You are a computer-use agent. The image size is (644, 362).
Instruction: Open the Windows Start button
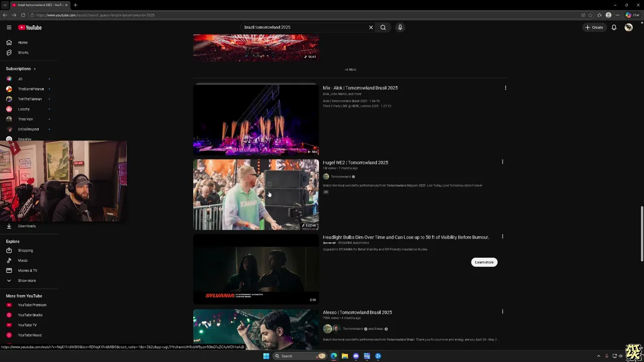pyautogui.click(x=266, y=356)
